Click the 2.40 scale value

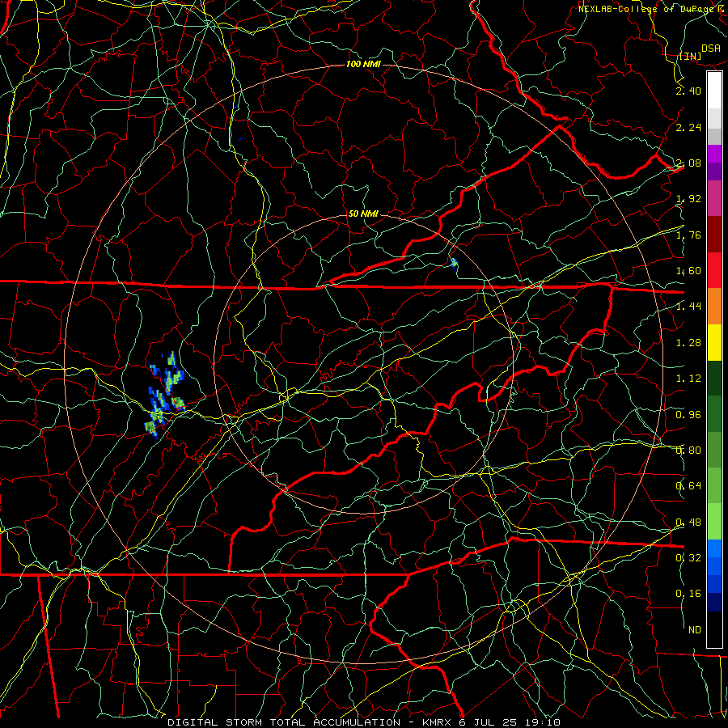tap(688, 91)
